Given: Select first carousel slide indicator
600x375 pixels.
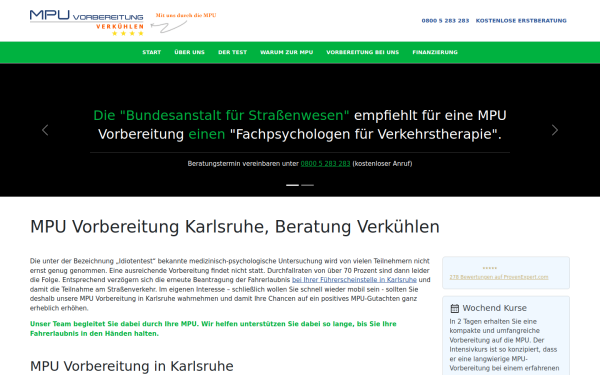Looking at the screenshot, I should [x=292, y=185].
